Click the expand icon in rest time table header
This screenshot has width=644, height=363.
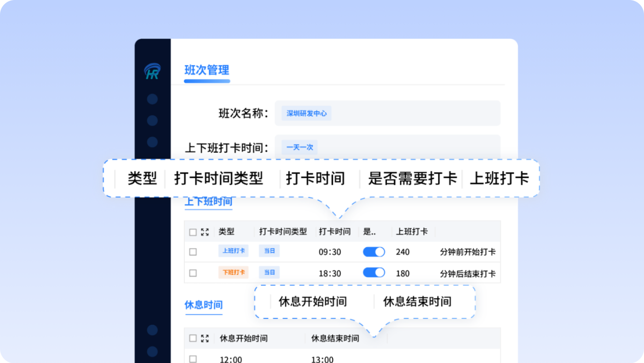205,339
